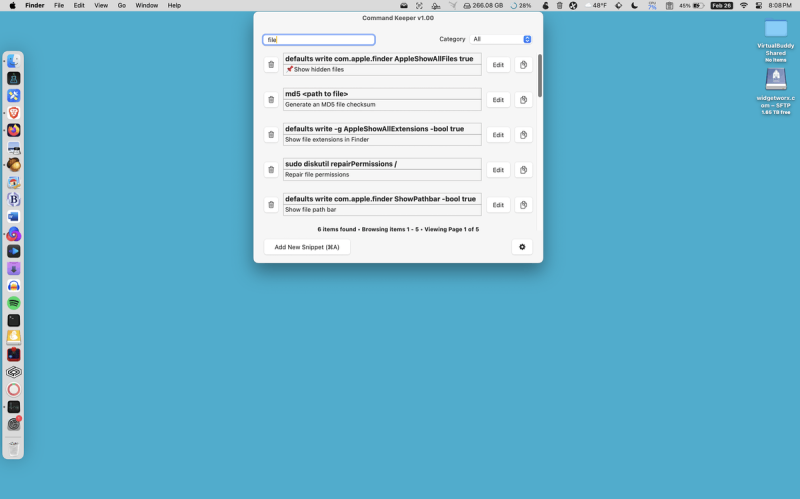
Task: Open the Trash in the Dock
Action: click(x=14, y=448)
